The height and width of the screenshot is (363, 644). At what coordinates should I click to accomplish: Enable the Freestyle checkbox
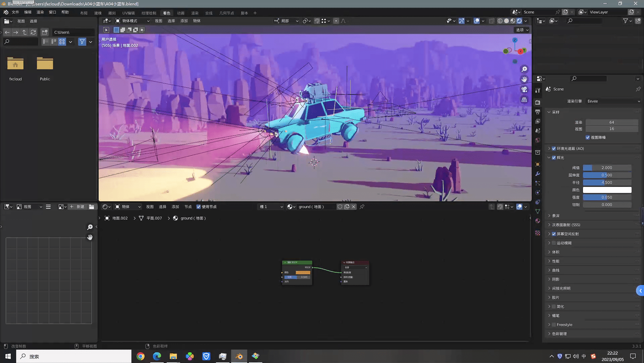coord(554,325)
